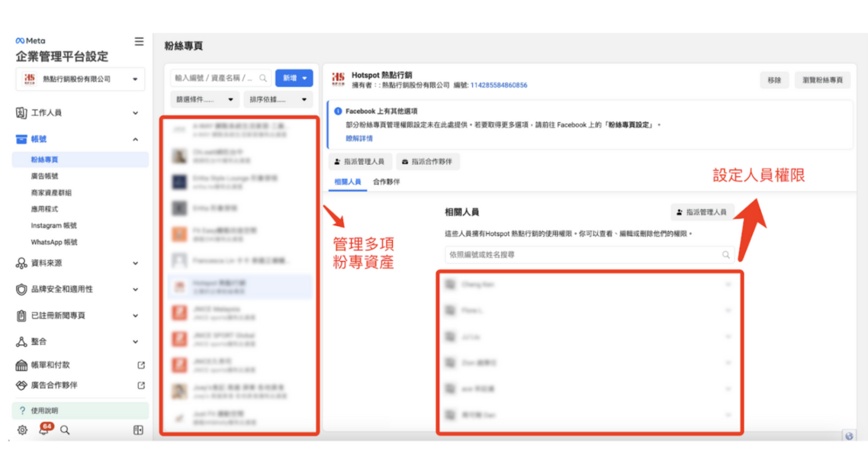Image resolution: width=868 pixels, height=474 pixels.
Task: Switch to the 合作夥伴 tab
Action: [x=387, y=182]
